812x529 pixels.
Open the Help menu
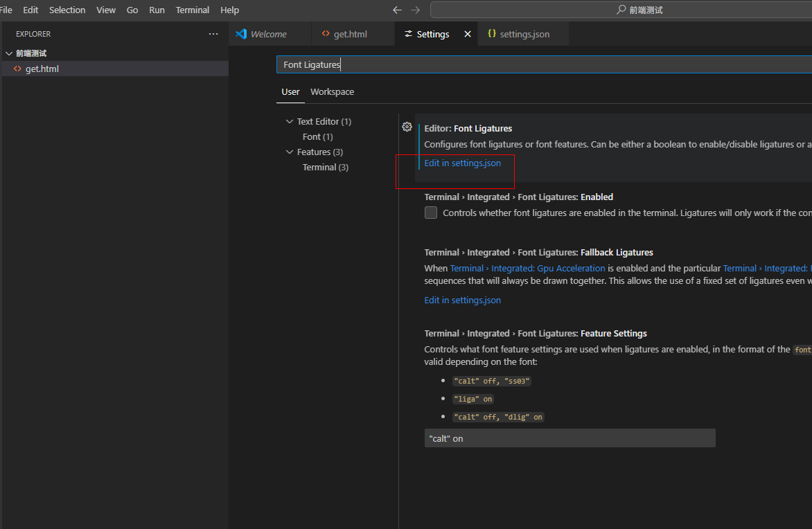[x=229, y=10]
